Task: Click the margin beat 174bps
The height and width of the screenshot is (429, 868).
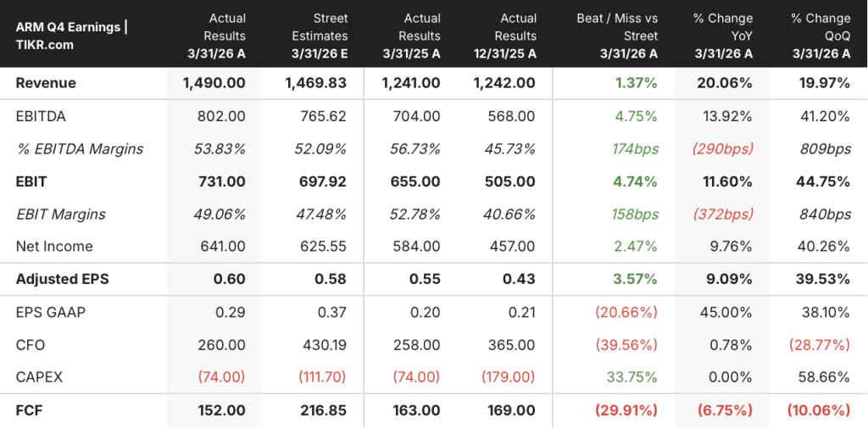Action: pos(634,149)
